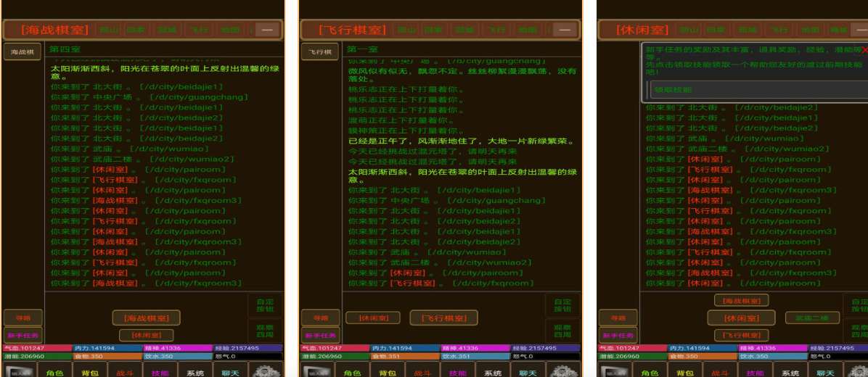Tap the input box icon in the middle 飞行棋室 screen
This screenshot has width=868, height=377.
(x=317, y=371)
